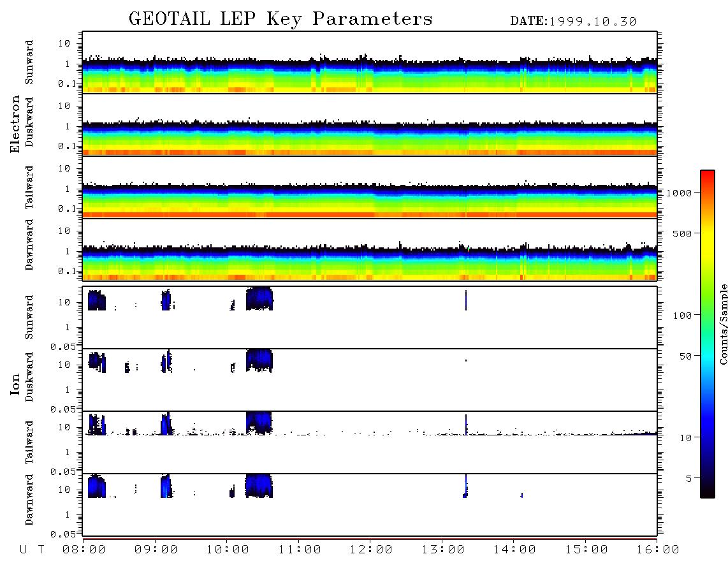Click the 10:30 ion burst in Ion Dawnward panel
This screenshot has width=728, height=561.
pos(259,486)
